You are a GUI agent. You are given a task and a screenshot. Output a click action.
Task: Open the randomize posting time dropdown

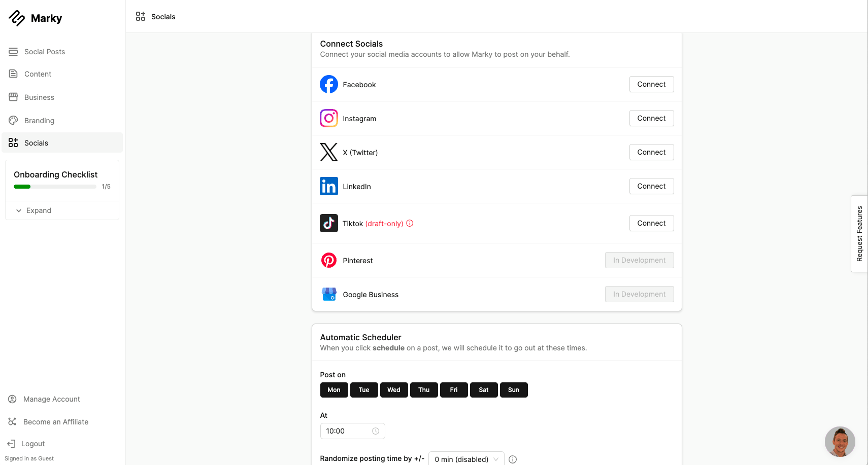[x=466, y=459]
